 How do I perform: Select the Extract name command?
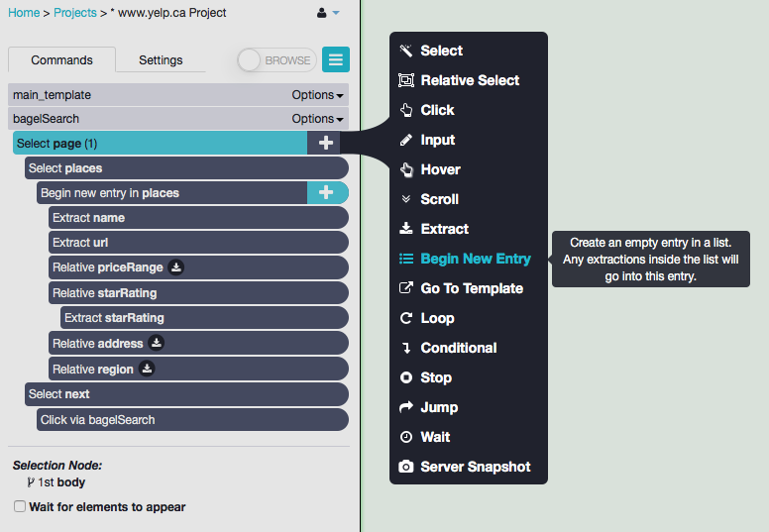click(198, 218)
